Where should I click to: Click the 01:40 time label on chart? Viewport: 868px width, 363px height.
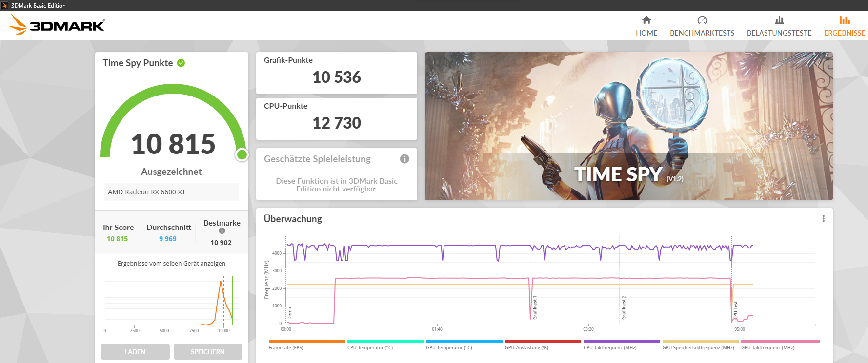[437, 329]
